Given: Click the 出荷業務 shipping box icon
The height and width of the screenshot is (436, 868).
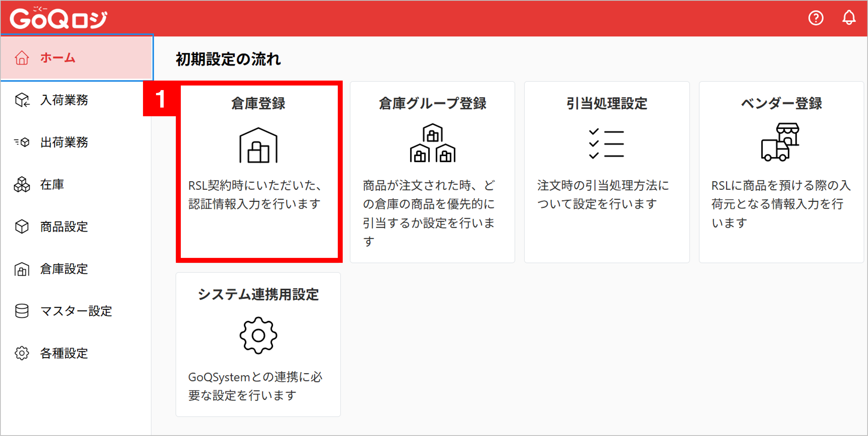Looking at the screenshot, I should click(22, 142).
